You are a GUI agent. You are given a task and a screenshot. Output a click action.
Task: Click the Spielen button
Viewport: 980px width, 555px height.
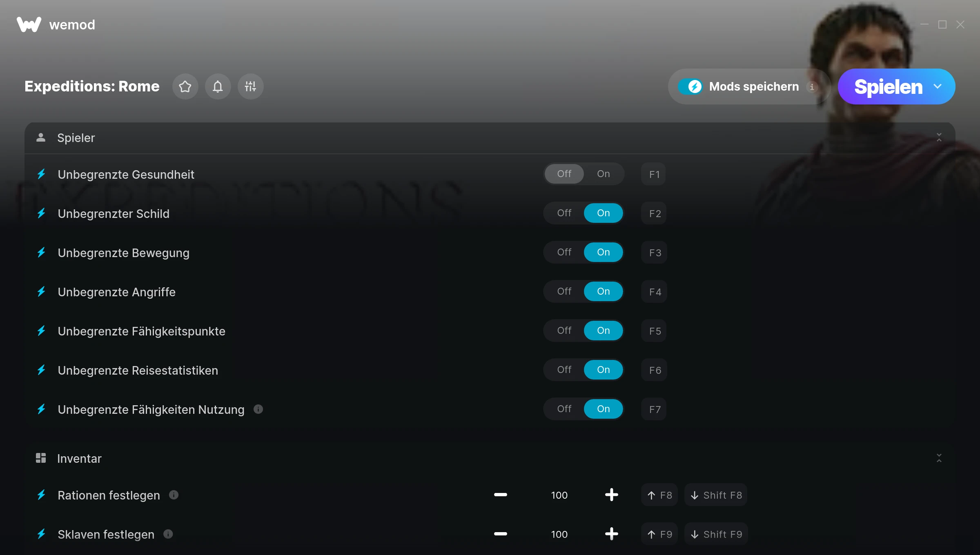(888, 87)
